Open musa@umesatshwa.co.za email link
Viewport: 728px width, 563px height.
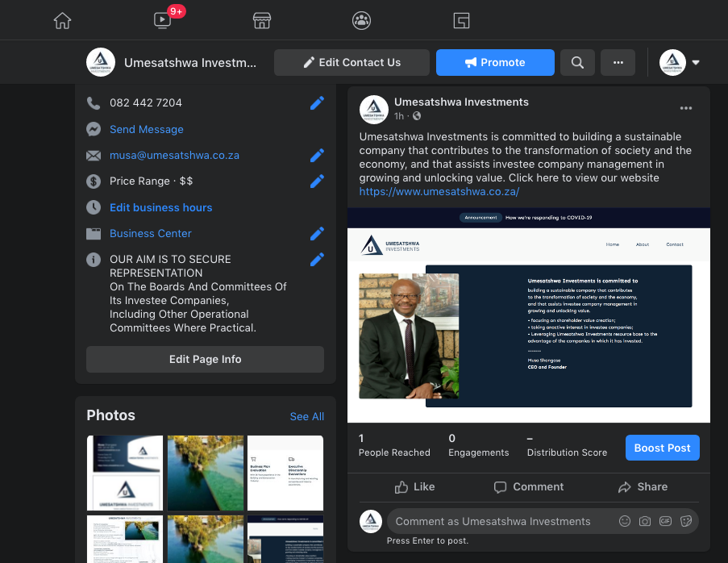point(174,155)
